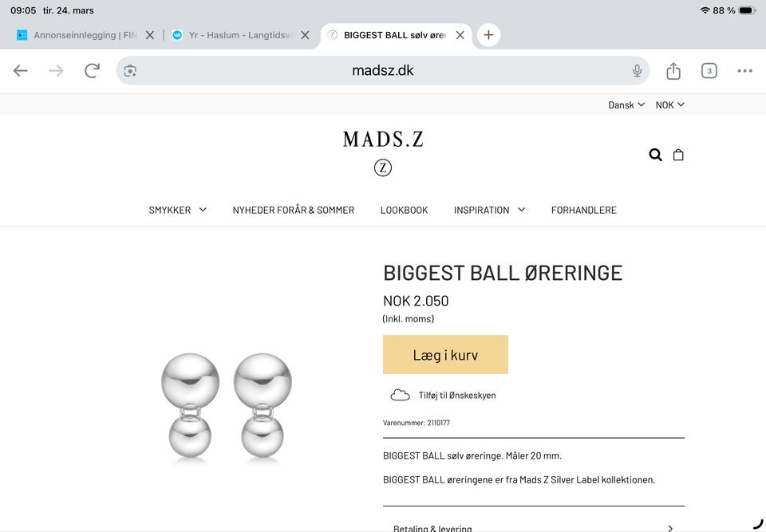766x532 pixels.
Task: Open the LOOKBOOK menu item
Action: 404,210
